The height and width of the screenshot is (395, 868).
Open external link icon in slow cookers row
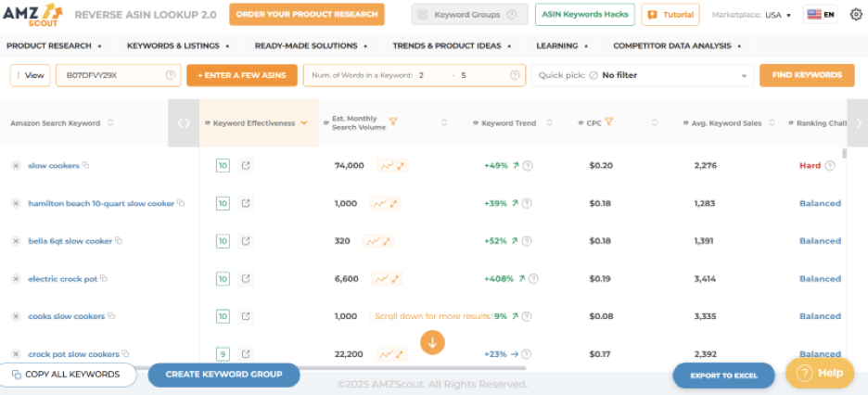pos(246,166)
